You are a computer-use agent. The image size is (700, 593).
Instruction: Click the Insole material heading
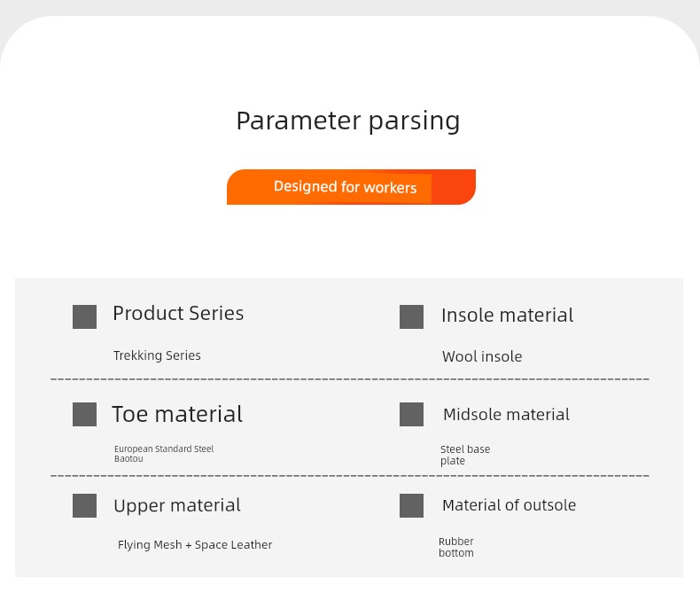pos(507,316)
